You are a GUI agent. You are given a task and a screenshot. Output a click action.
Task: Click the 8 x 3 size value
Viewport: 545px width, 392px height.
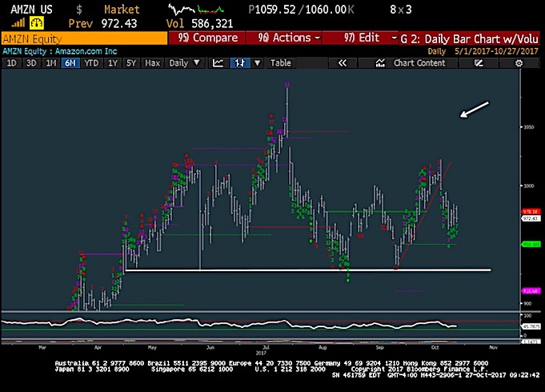[x=401, y=10]
